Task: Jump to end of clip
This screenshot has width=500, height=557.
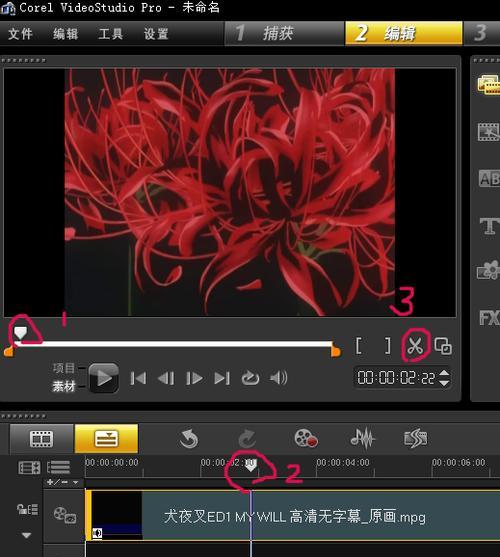Action: (222, 378)
